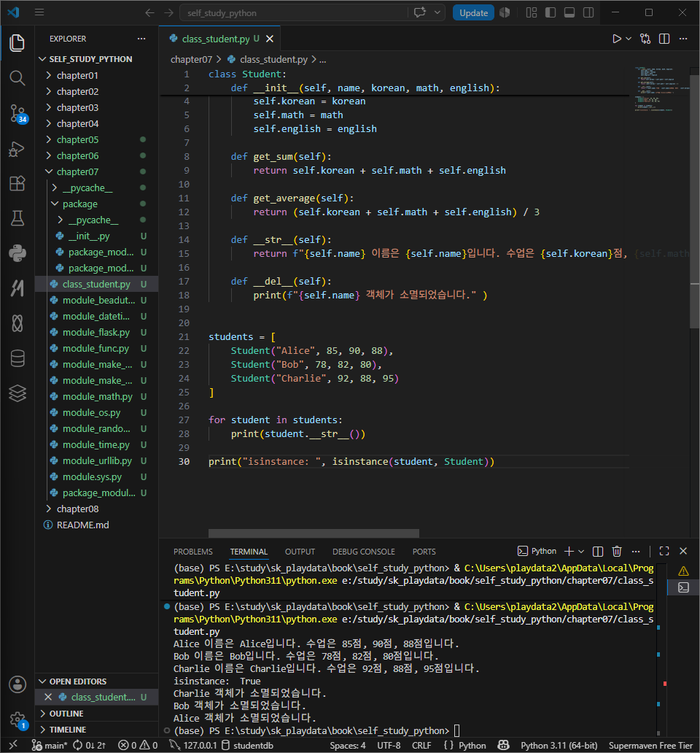Change CRLF end of line sequence
700x753 pixels.
coord(421,745)
